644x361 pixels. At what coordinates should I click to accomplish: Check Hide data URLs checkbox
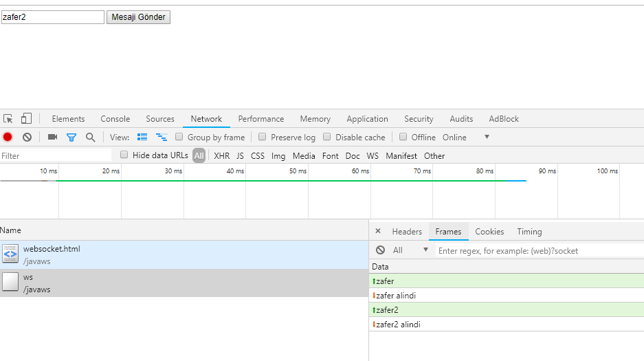coord(124,155)
